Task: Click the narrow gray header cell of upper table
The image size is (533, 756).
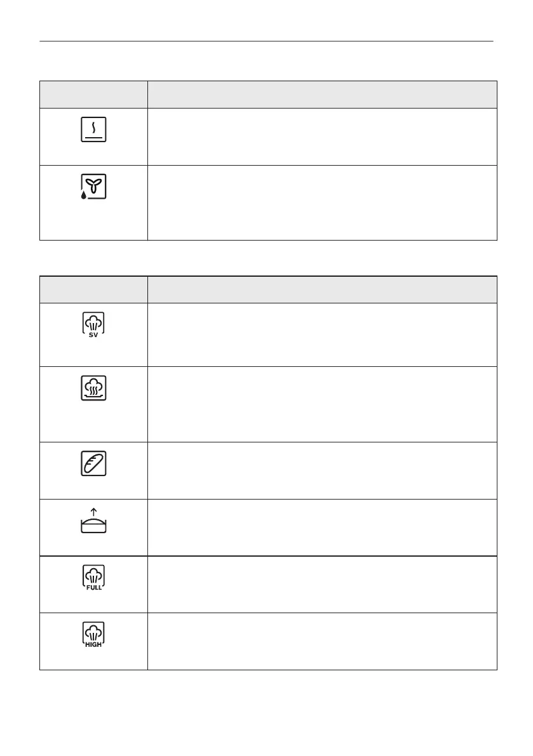Action: [93, 95]
